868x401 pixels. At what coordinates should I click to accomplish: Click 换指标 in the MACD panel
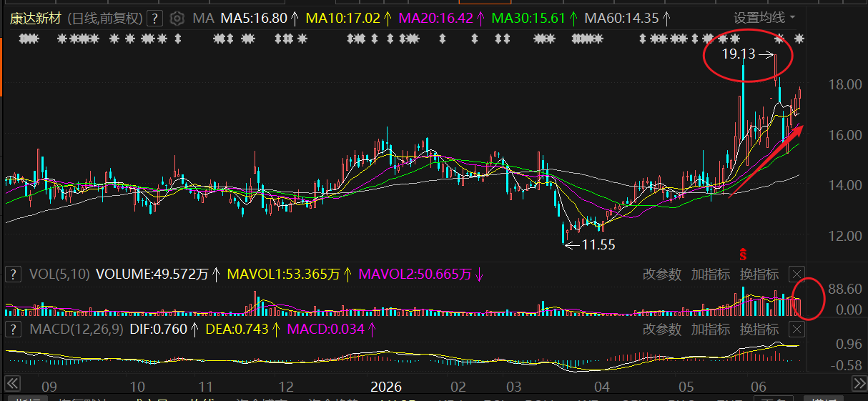pos(759,330)
